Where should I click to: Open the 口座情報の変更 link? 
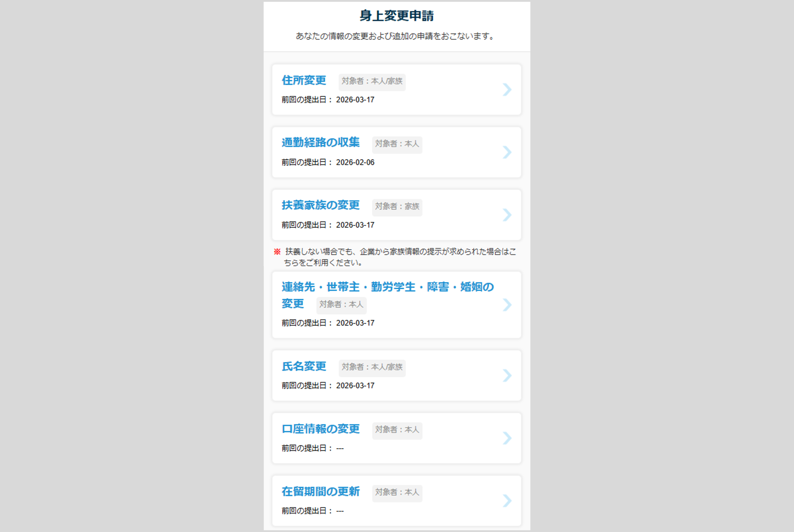click(x=320, y=429)
